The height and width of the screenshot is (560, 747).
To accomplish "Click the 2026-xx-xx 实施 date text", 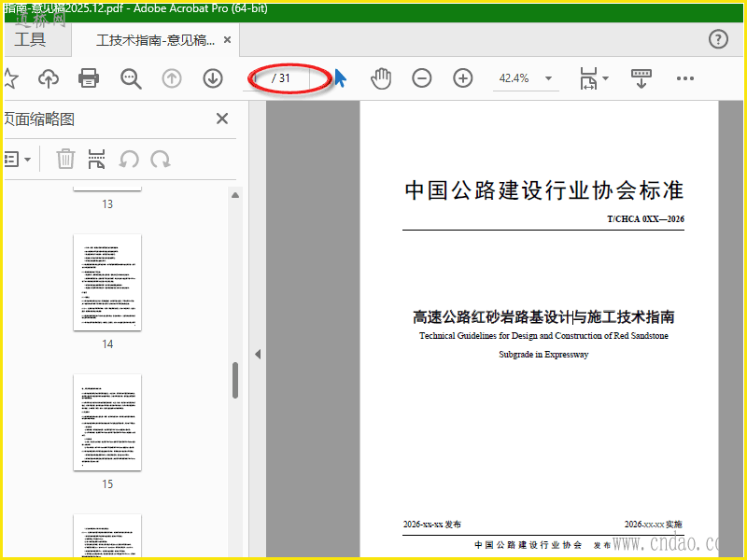I will coord(653,525).
